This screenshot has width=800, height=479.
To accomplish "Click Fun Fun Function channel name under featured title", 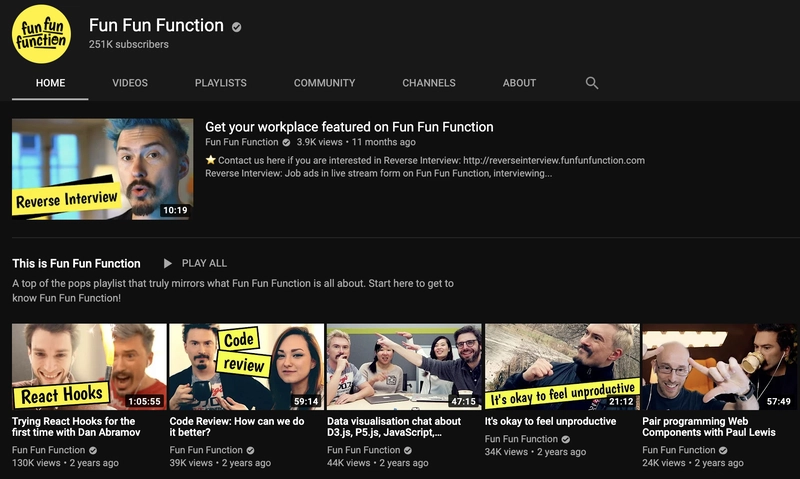I will coord(242,142).
